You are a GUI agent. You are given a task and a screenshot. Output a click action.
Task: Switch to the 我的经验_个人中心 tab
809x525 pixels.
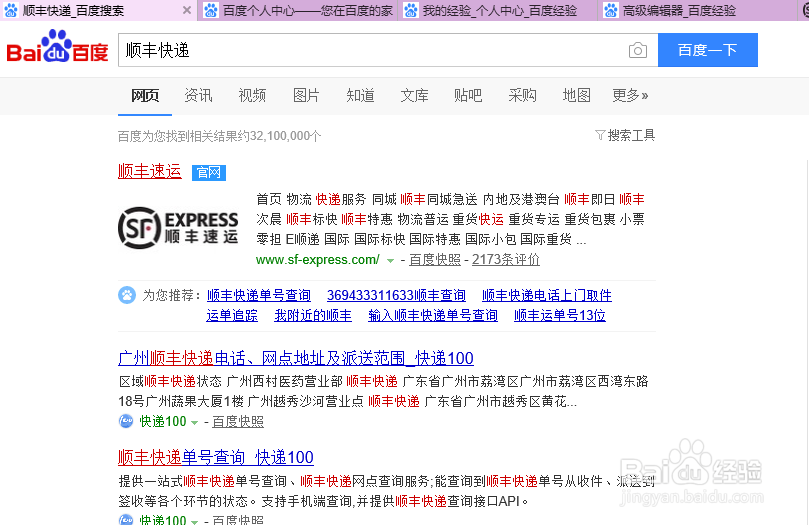pos(498,10)
